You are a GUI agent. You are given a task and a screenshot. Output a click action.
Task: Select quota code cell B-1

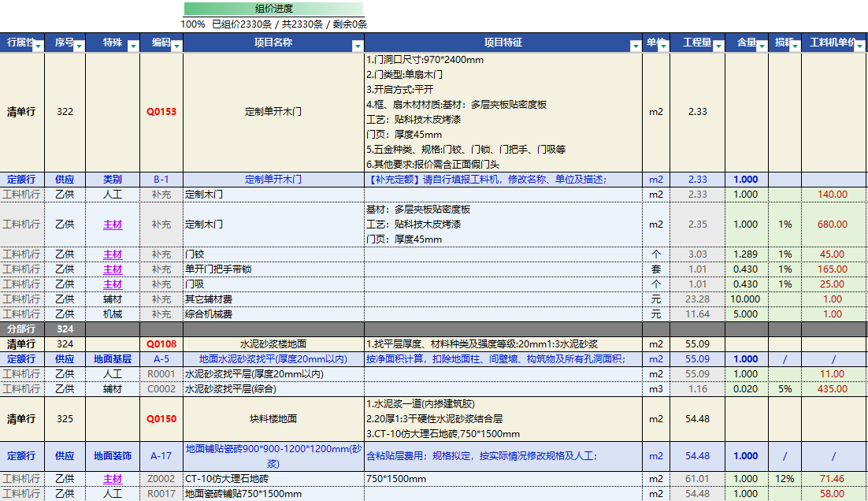pyautogui.click(x=161, y=180)
